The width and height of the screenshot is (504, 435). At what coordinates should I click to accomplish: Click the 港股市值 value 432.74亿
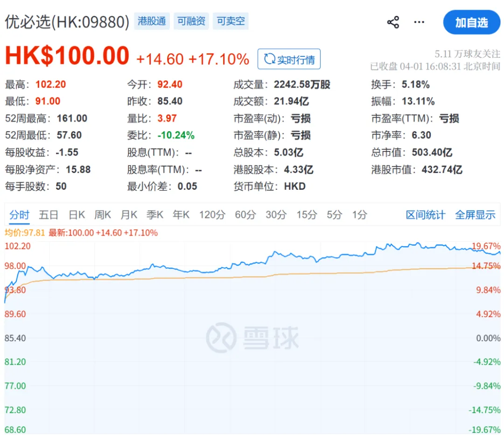[x=442, y=169]
